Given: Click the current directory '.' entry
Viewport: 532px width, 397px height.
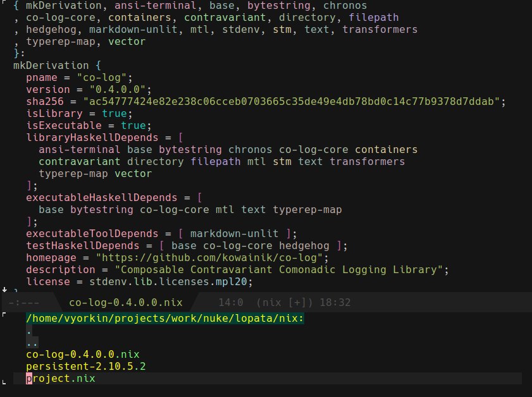Looking at the screenshot, I should (29, 331).
